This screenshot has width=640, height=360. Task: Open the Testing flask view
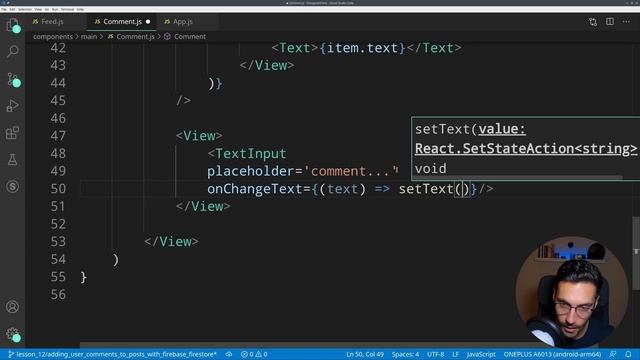point(13,160)
